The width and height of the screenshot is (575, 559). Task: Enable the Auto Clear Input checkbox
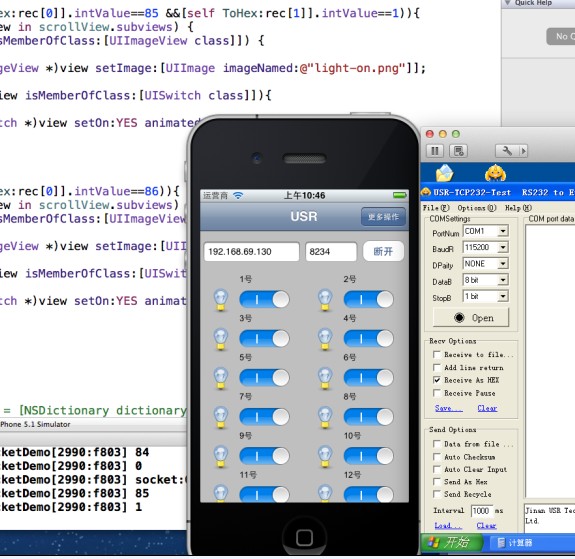coord(436,470)
